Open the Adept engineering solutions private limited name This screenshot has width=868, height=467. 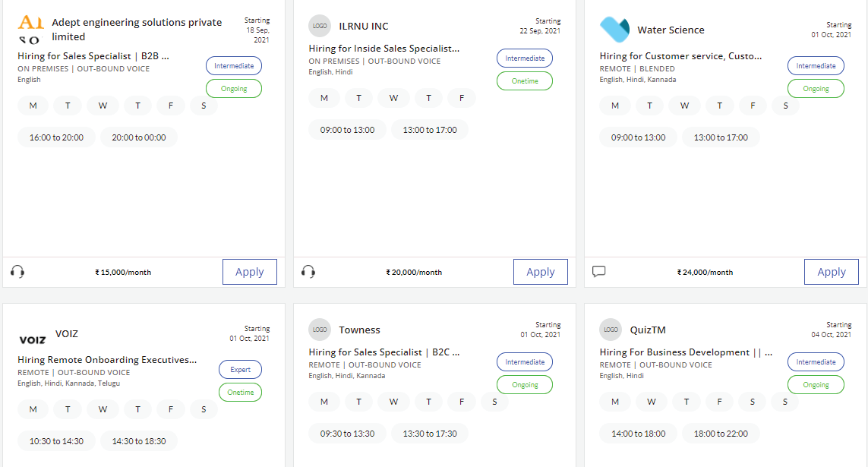coord(137,30)
